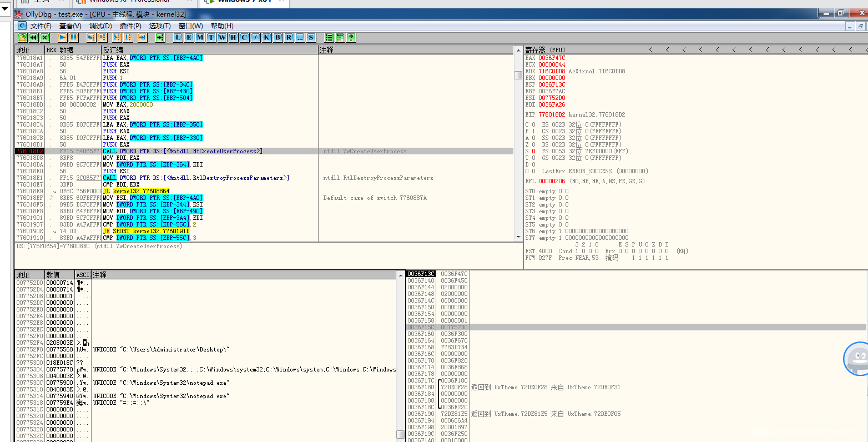868x442 pixels.
Task: Select the EAX register value 0036F47C
Action: [x=552, y=58]
